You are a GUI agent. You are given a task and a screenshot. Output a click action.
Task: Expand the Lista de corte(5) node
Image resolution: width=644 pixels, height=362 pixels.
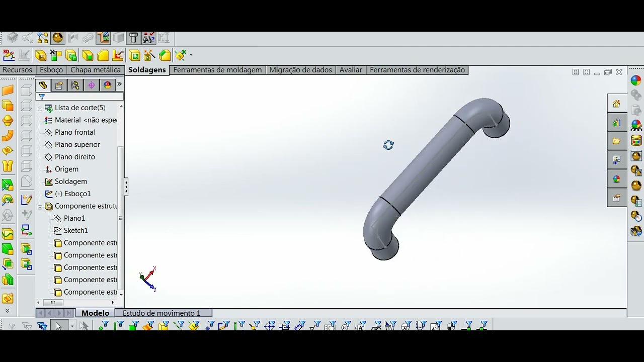click(x=40, y=108)
